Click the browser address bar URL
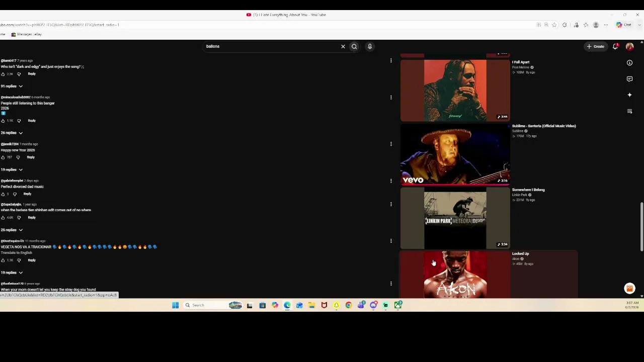Image resolution: width=644 pixels, height=362 pixels. pos(59,25)
